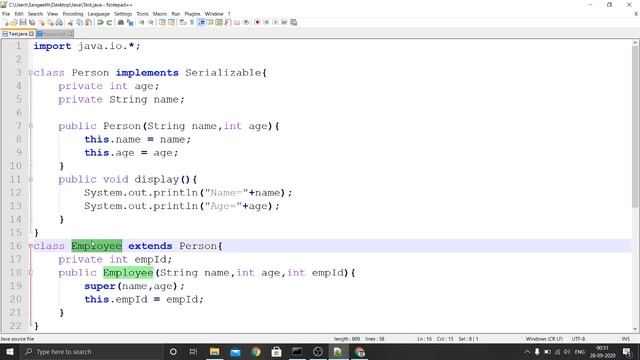
Task: Collapse the Person constructor fold at line 7
Action: (x=31, y=126)
